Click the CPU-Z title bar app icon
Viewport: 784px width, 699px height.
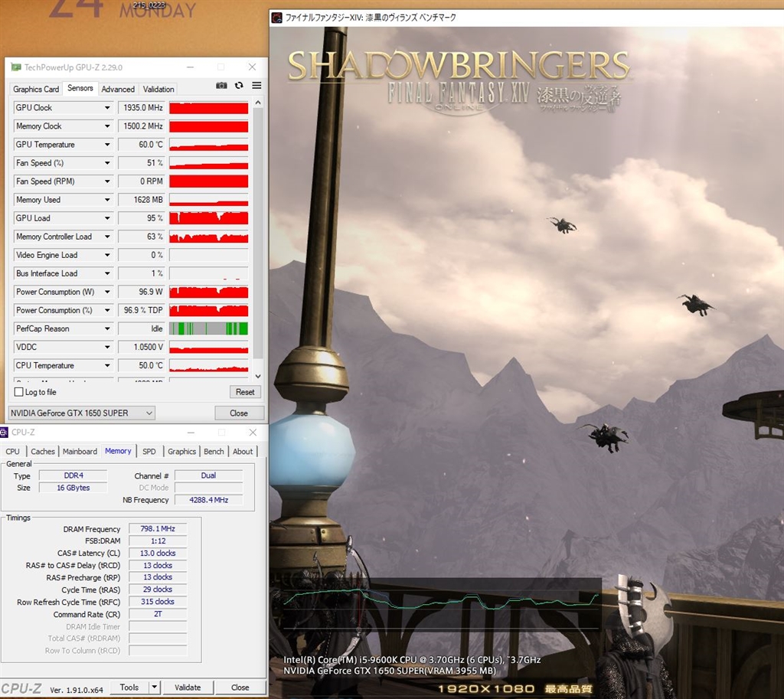point(4,432)
